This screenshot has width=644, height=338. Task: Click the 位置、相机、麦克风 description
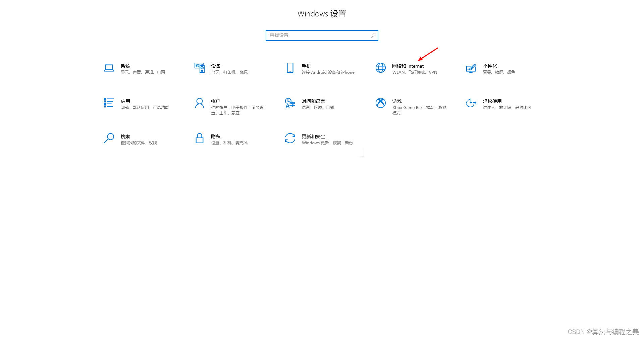(229, 143)
